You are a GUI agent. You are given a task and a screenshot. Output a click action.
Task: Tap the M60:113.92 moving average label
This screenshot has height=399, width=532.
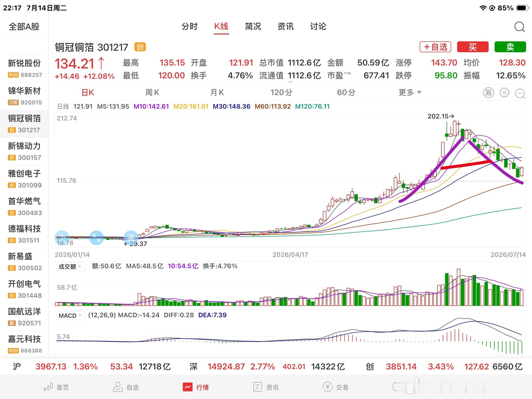[273, 106]
